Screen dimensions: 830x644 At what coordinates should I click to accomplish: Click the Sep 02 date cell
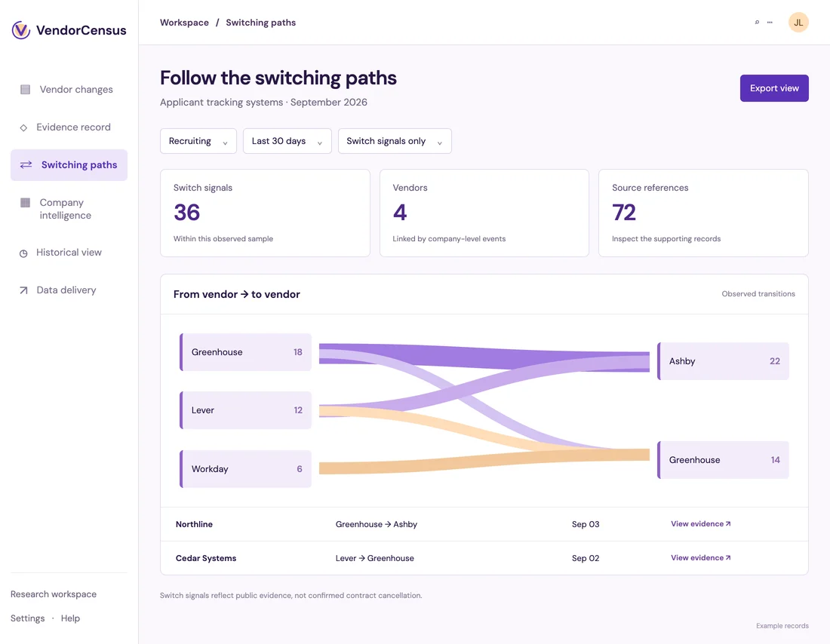click(586, 558)
